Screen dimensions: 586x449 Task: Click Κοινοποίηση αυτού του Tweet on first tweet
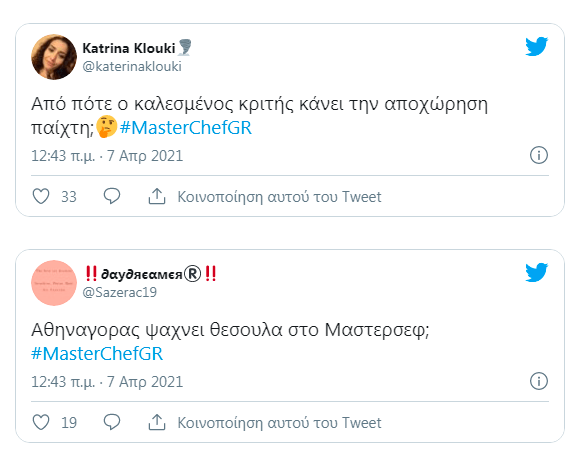click(x=279, y=197)
